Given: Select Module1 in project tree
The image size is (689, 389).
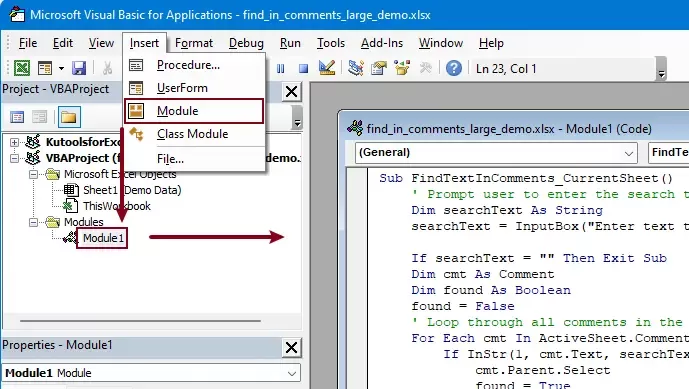Looking at the screenshot, I should tap(103, 238).
